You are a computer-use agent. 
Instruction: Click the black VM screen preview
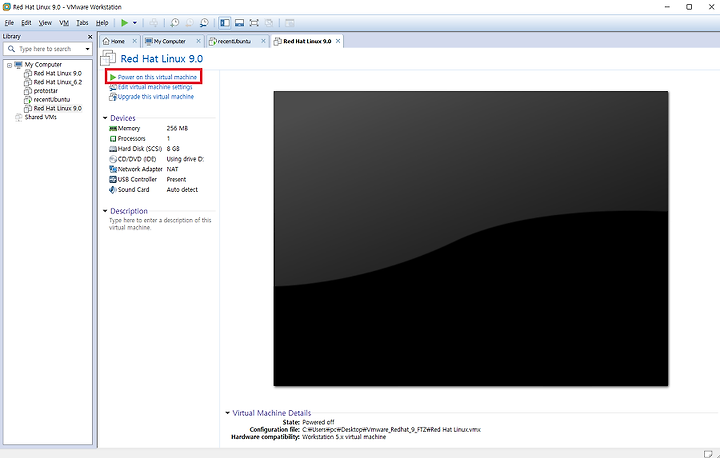point(471,238)
